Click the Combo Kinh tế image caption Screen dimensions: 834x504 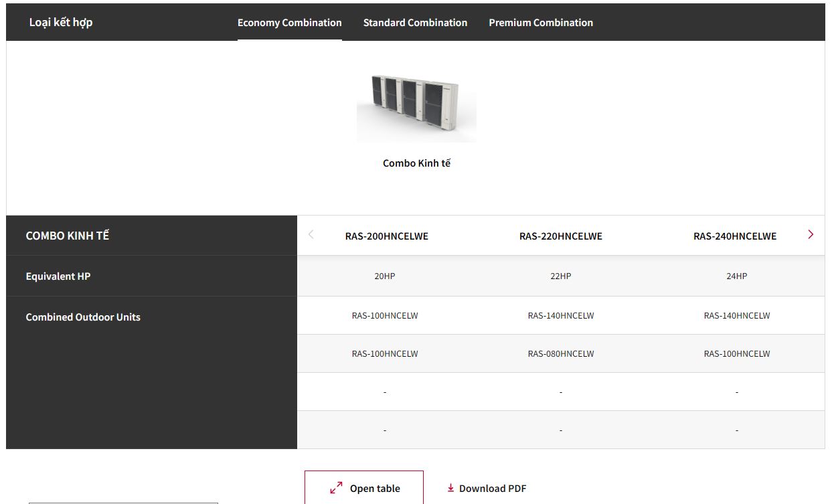pyautogui.click(x=416, y=163)
